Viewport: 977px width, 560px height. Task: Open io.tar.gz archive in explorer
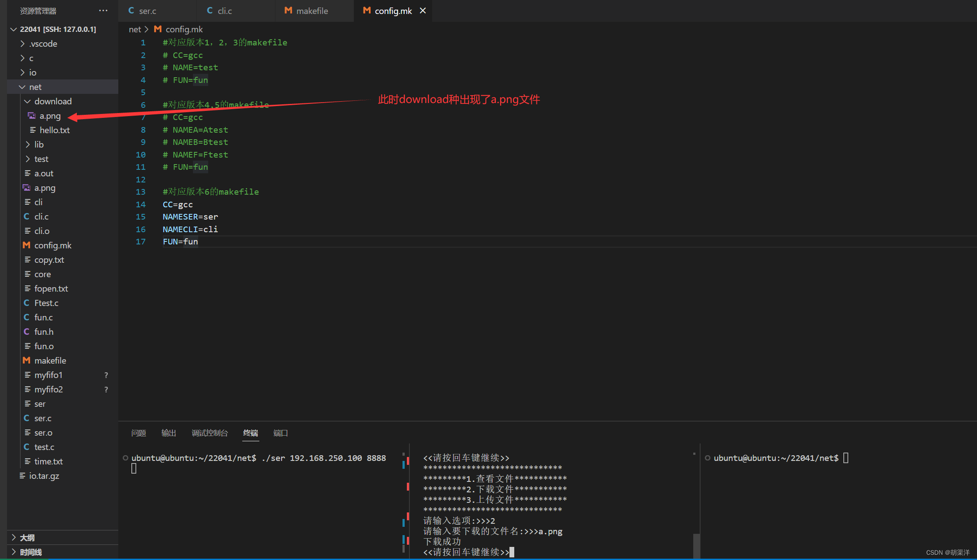tap(44, 476)
